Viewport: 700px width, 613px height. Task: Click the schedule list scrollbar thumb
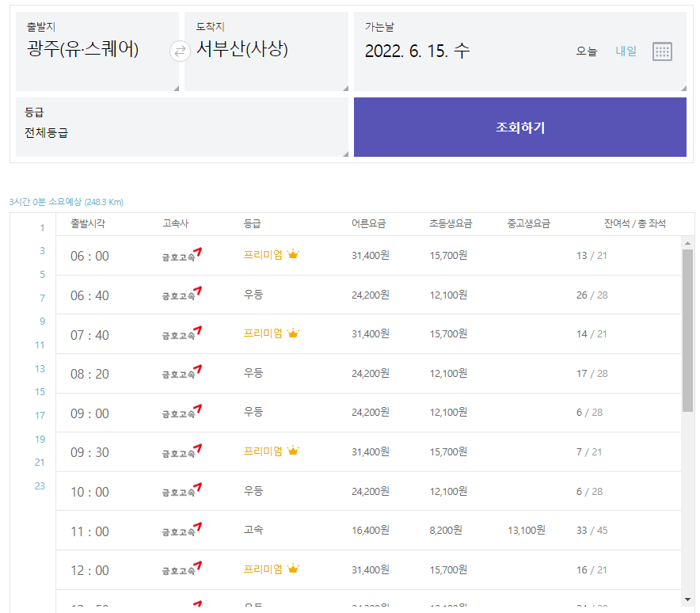687,331
